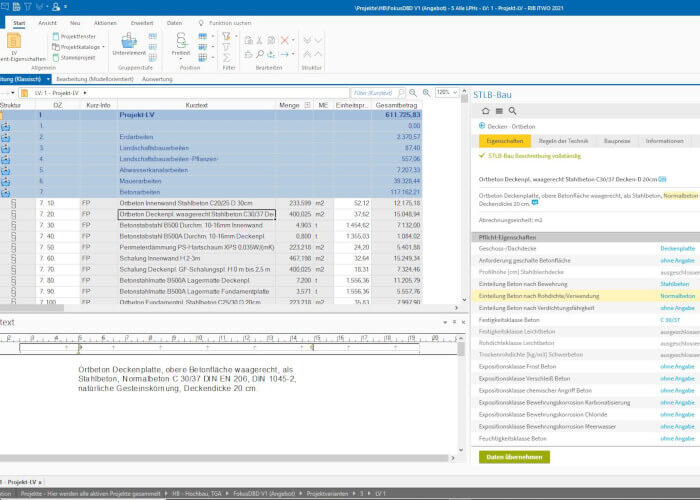Viewport: 700px width, 500px height.
Task: Click the Schalung Innenwand H 2-3m row
Action: (x=211, y=258)
